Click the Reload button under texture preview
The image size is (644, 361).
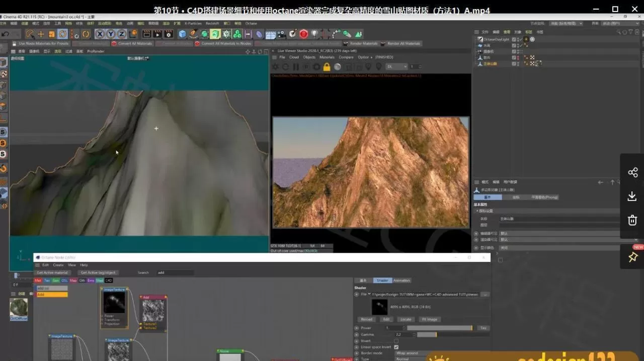coord(367,319)
